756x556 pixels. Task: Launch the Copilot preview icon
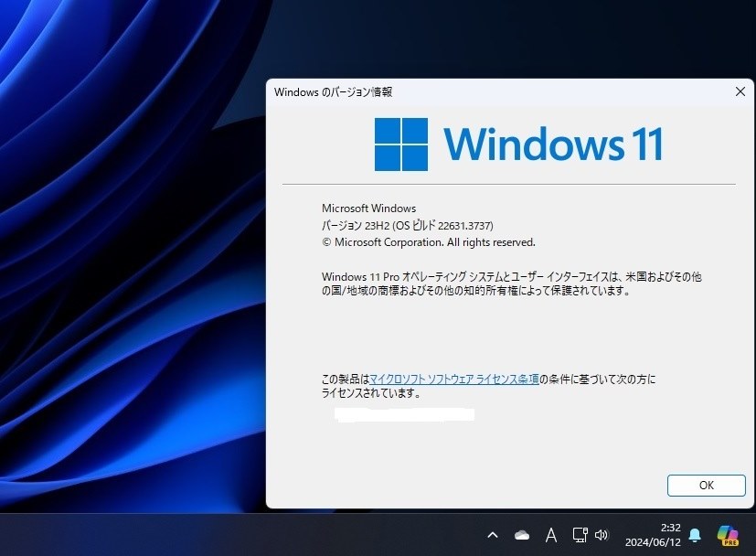pos(728,535)
